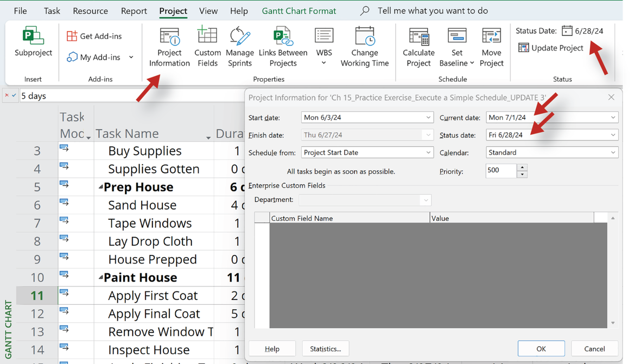Click the formula bar showing 5 days
635x364 pixels.
pyautogui.click(x=132, y=96)
